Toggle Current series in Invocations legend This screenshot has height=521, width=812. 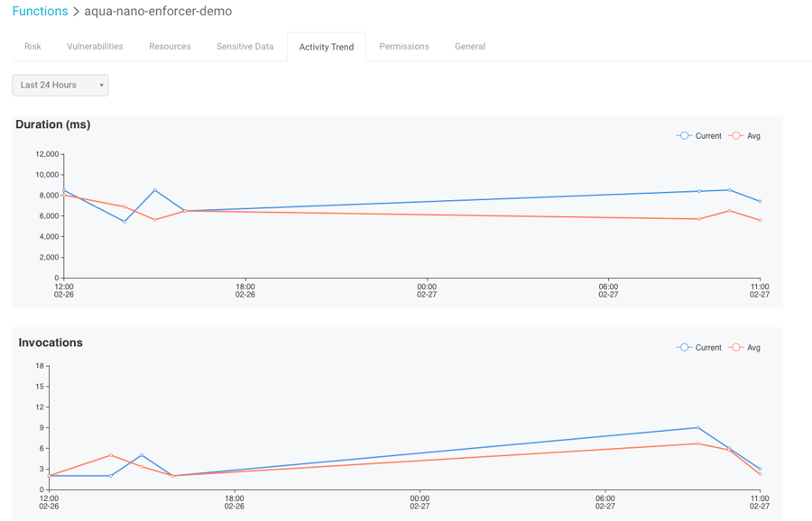tap(699, 347)
